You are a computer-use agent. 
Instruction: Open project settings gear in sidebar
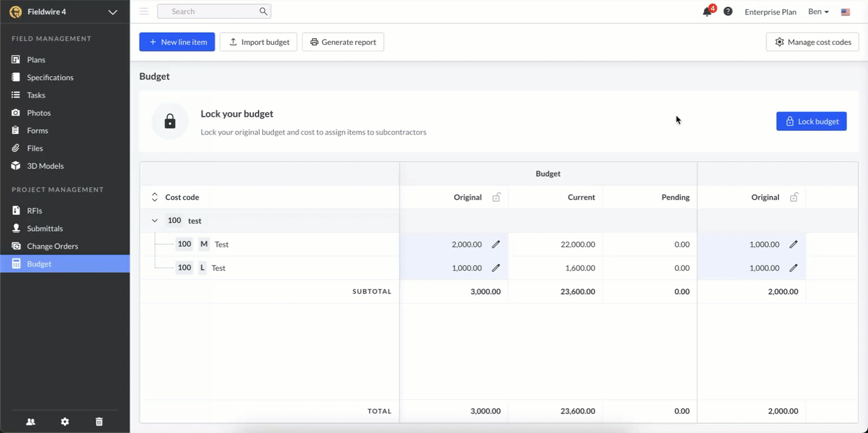[x=65, y=422]
